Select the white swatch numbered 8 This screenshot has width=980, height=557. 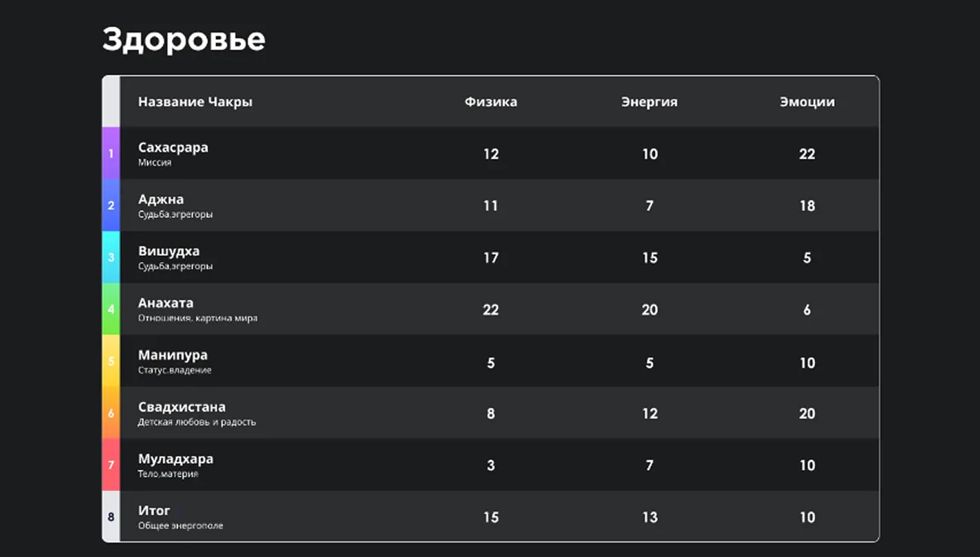111,517
